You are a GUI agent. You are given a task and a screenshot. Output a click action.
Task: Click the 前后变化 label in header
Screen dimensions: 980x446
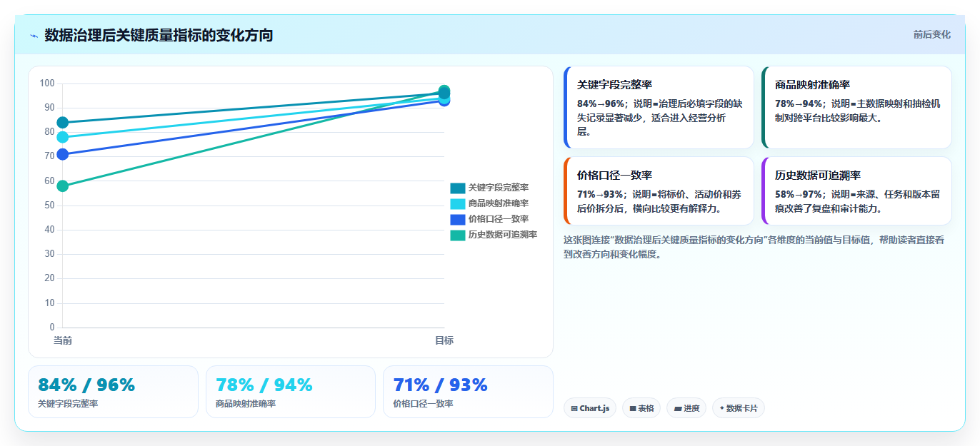pyautogui.click(x=931, y=34)
